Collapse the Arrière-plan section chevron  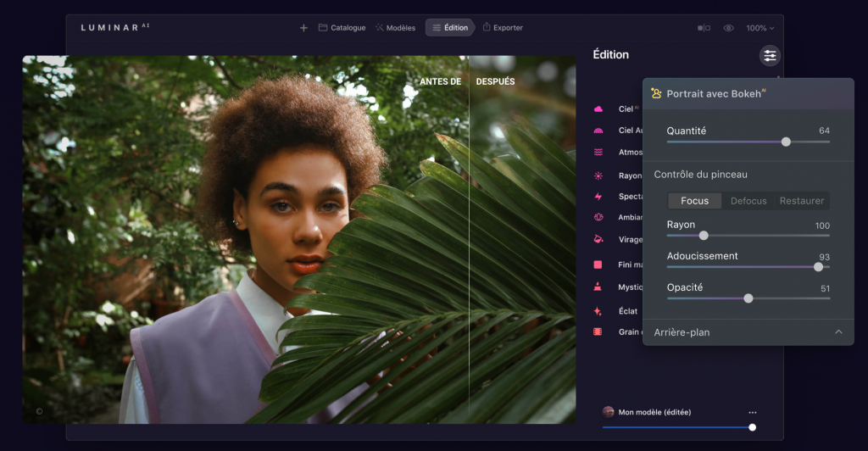(838, 331)
